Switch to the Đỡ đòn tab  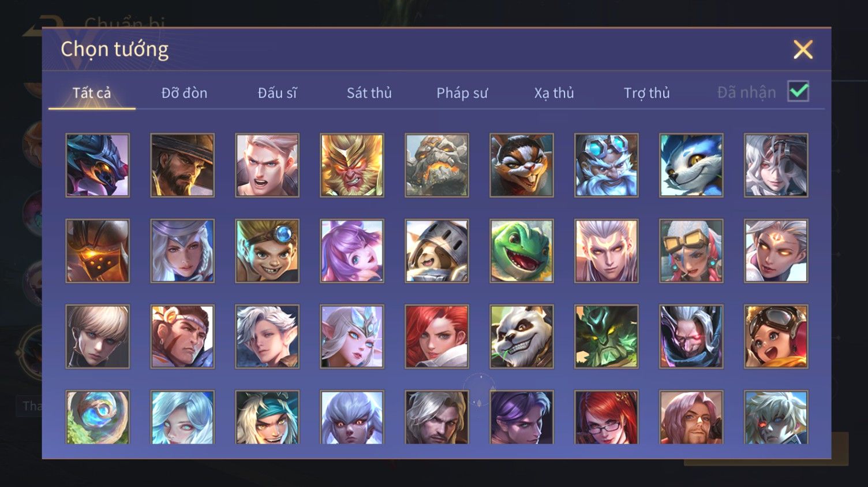pyautogui.click(x=184, y=92)
